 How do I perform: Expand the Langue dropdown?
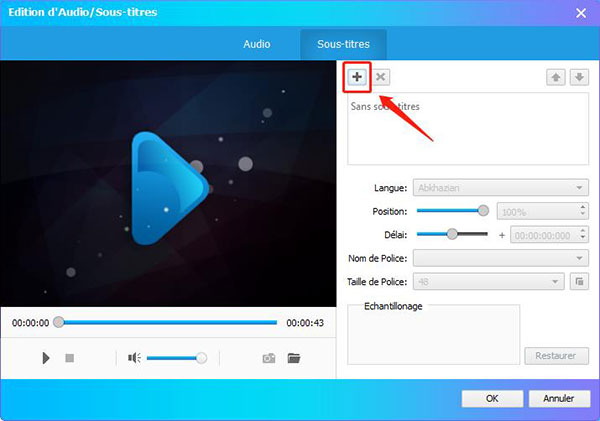502,187
